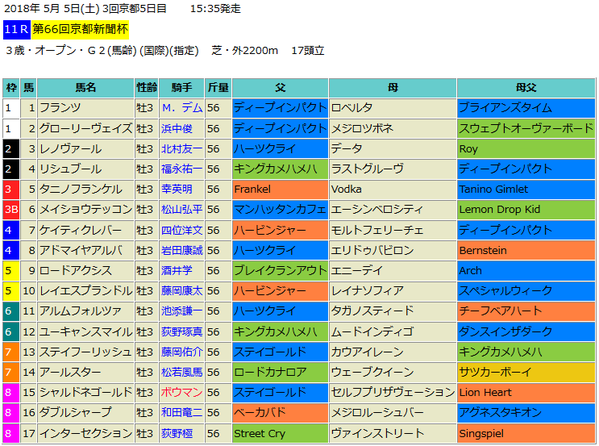Image resolution: width=599 pixels, height=446 pixels.
Task: Open jockey link 北村友一
Action: (182, 149)
